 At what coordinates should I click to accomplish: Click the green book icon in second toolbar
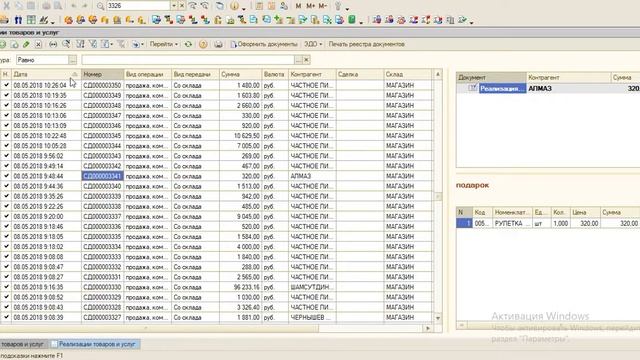pyautogui.click(x=352, y=20)
